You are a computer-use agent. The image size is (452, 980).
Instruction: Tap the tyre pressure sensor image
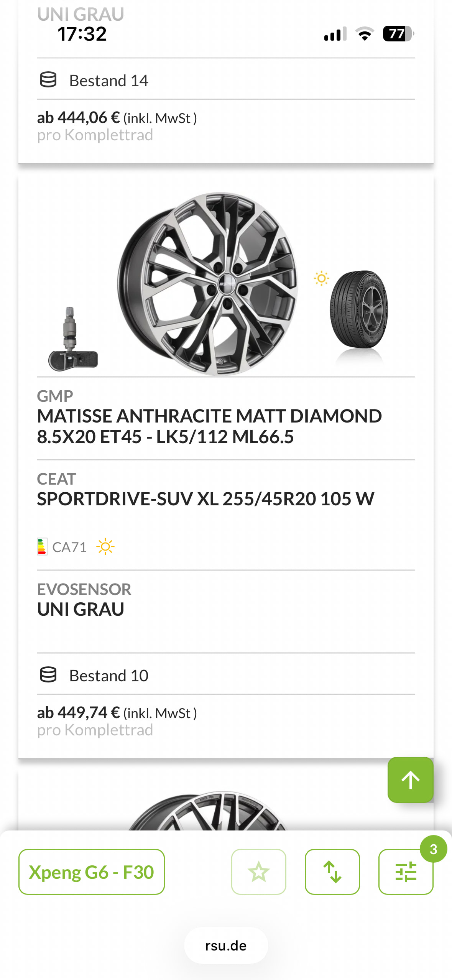point(72,340)
